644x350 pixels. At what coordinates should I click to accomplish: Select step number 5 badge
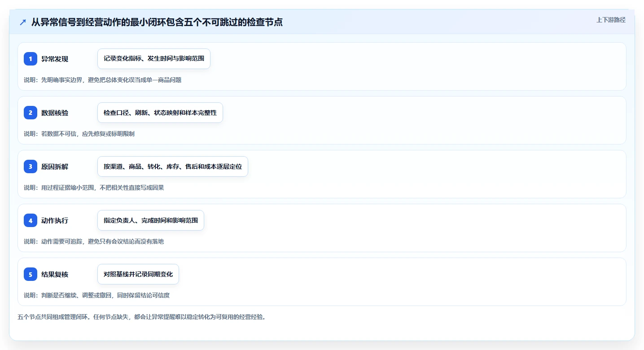pos(31,274)
